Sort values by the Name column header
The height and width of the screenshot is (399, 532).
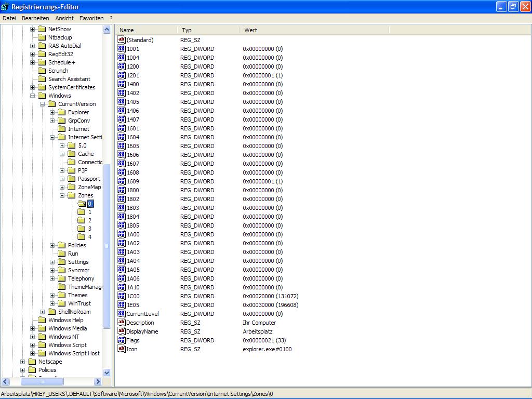point(147,30)
